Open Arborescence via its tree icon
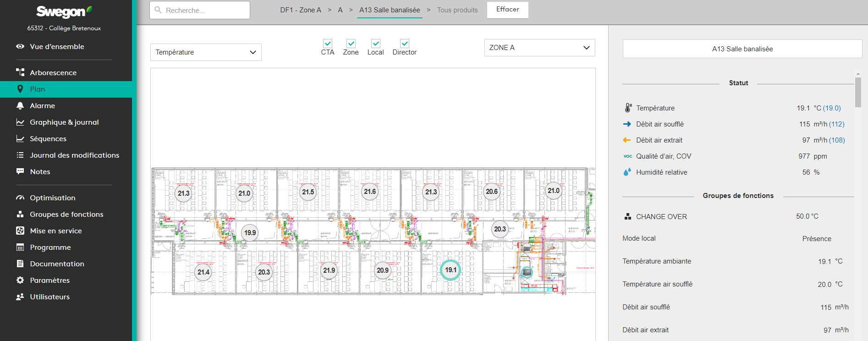This screenshot has width=868, height=341. [x=20, y=72]
